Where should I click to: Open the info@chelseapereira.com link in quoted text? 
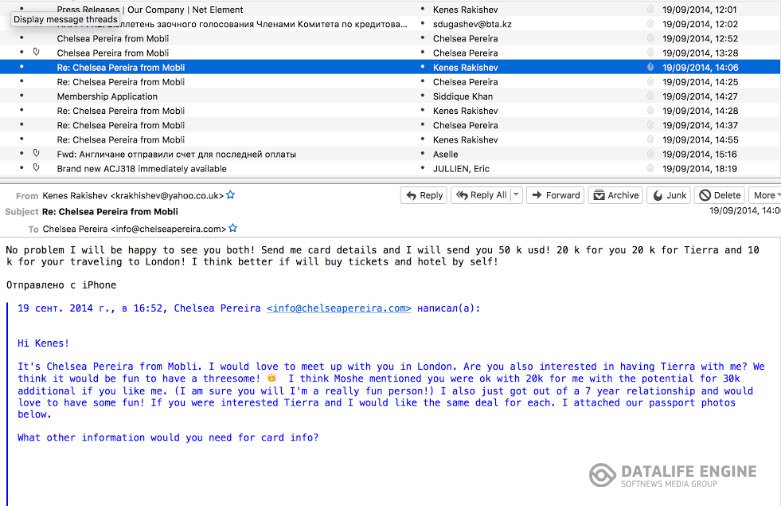pyautogui.click(x=339, y=309)
